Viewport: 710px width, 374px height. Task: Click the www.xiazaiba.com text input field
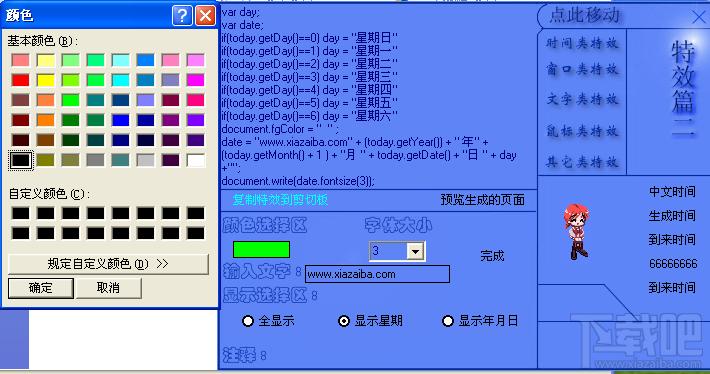coord(377,274)
